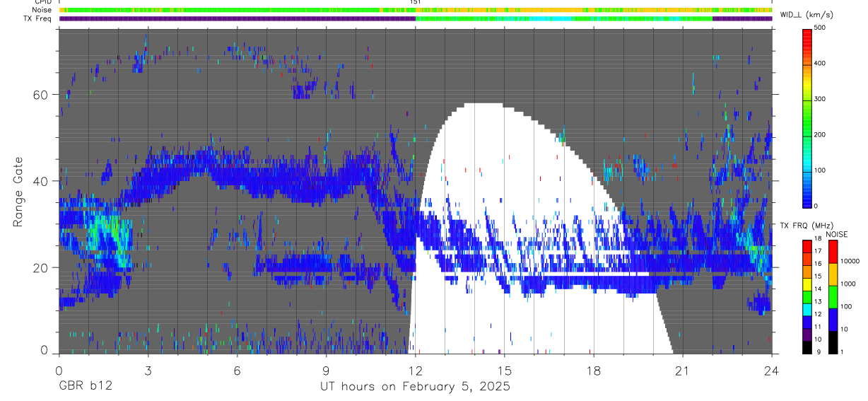Click the 16 MHz label on TX FRQ scale
The width and height of the screenshot is (868, 401).
point(819,265)
